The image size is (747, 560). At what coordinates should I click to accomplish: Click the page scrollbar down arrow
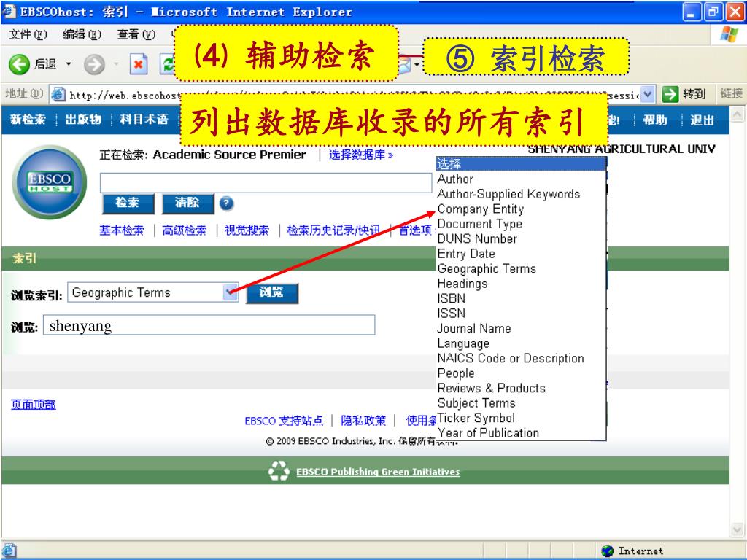pos(737,529)
